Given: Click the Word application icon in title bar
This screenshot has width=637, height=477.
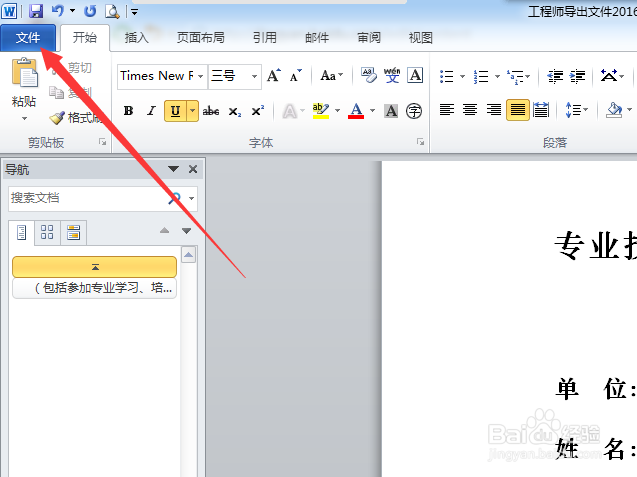Looking at the screenshot, I should (x=9, y=11).
